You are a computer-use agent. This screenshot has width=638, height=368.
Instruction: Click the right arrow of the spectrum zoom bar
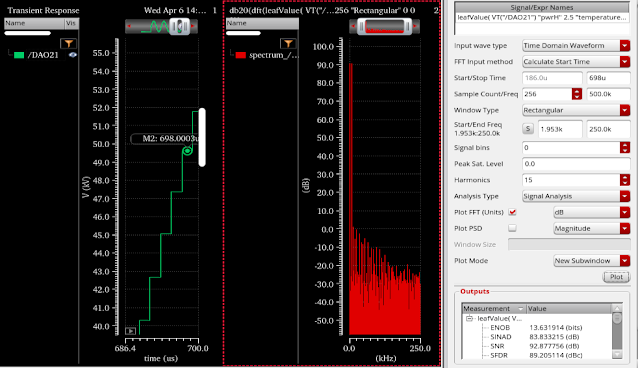(x=415, y=26)
